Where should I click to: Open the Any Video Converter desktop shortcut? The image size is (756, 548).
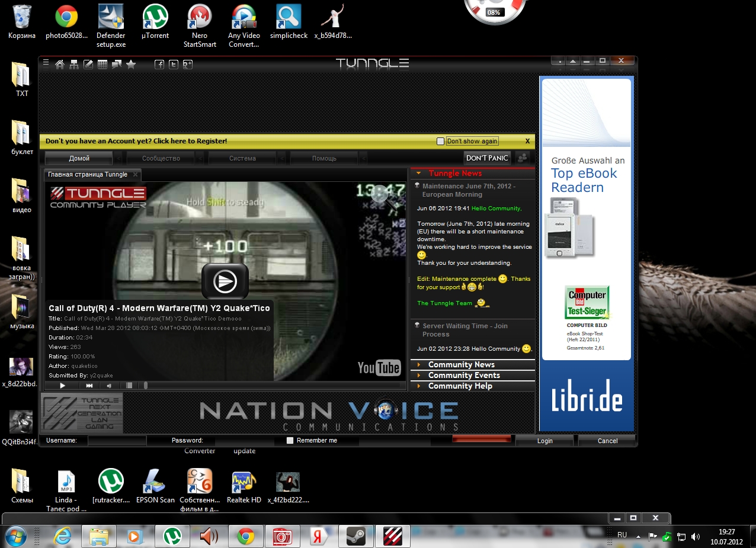point(244,26)
